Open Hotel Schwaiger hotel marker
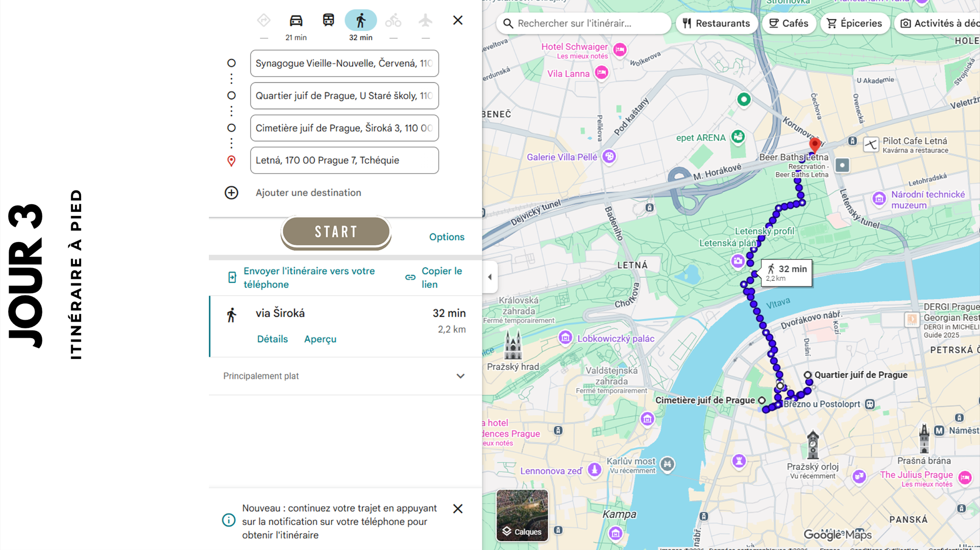Screen dimensions: 980x550 coord(620,50)
